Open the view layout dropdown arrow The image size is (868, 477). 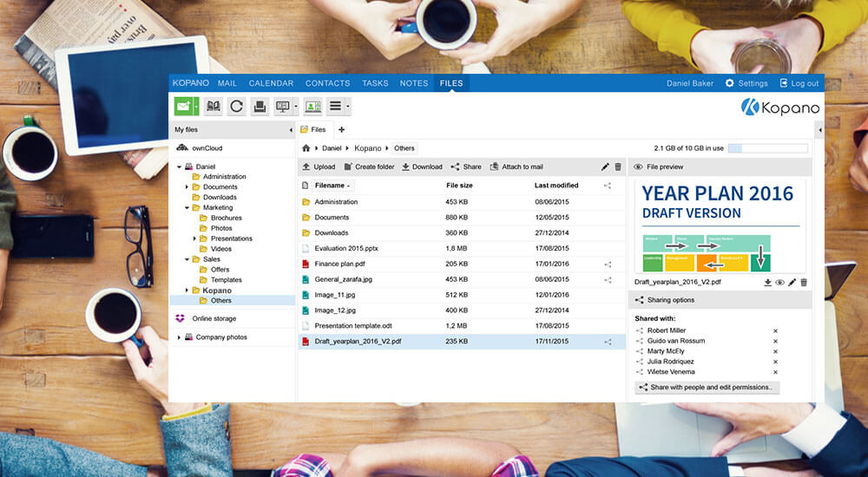tap(296, 107)
